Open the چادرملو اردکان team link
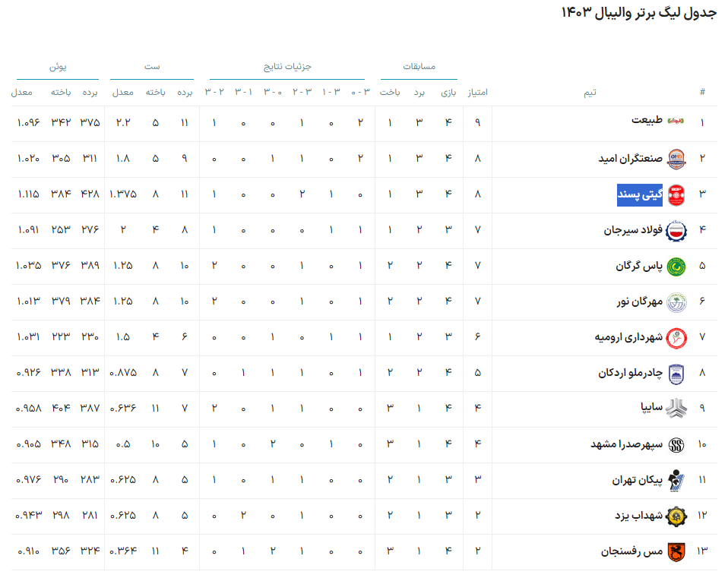Viewport: 728px width, 581px height. click(631, 373)
